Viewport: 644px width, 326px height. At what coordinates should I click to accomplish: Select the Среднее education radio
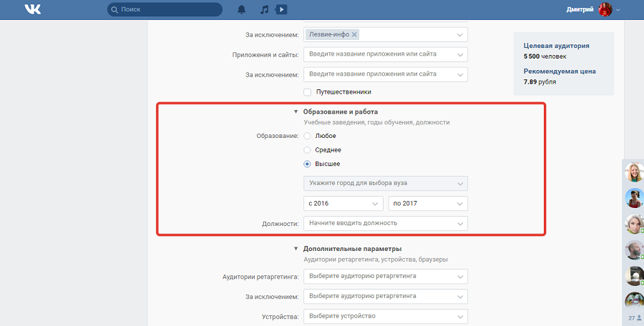tap(307, 150)
